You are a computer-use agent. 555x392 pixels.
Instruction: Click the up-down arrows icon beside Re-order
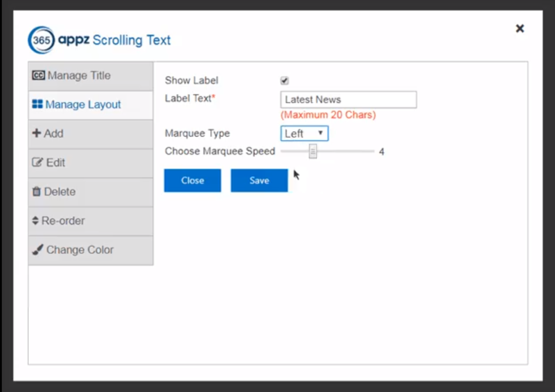pyautogui.click(x=35, y=221)
